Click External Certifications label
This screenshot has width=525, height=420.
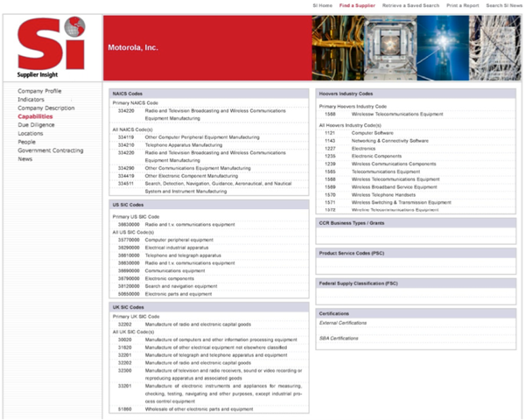click(x=343, y=323)
